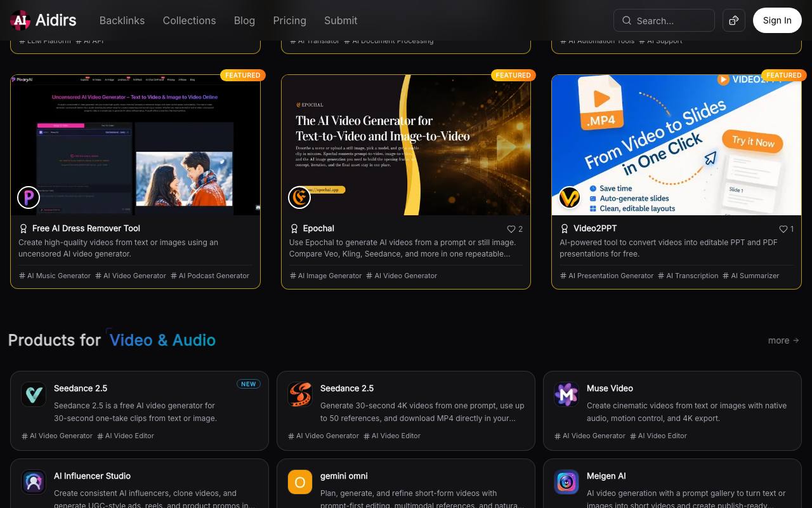Click the Aidirs logo icon
Screen dimensions: 812x508
pyautogui.click(x=20, y=20)
